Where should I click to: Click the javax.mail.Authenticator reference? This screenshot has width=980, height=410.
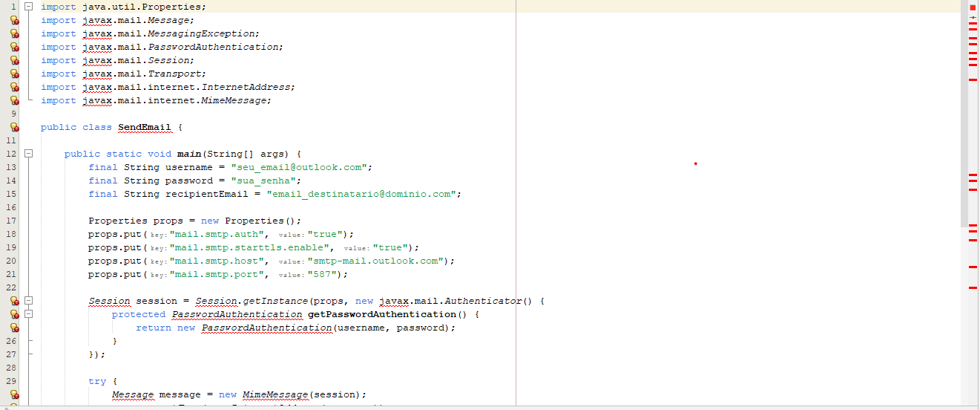coord(450,301)
